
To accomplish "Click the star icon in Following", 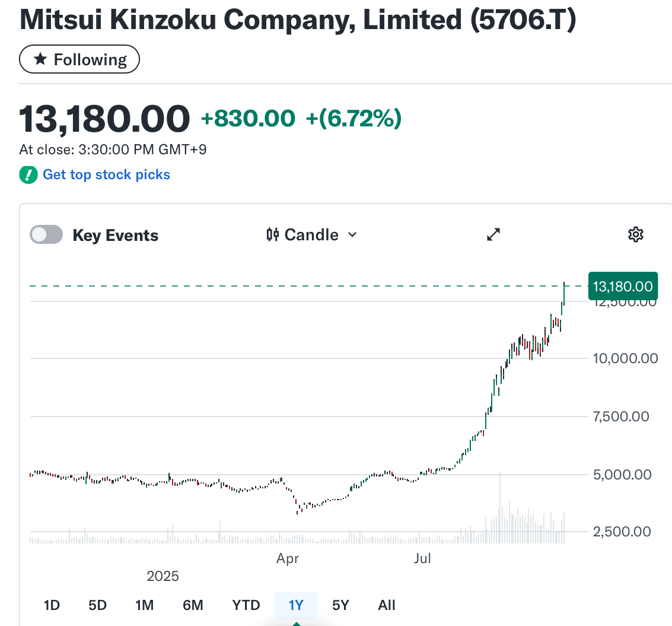I will [x=40, y=59].
